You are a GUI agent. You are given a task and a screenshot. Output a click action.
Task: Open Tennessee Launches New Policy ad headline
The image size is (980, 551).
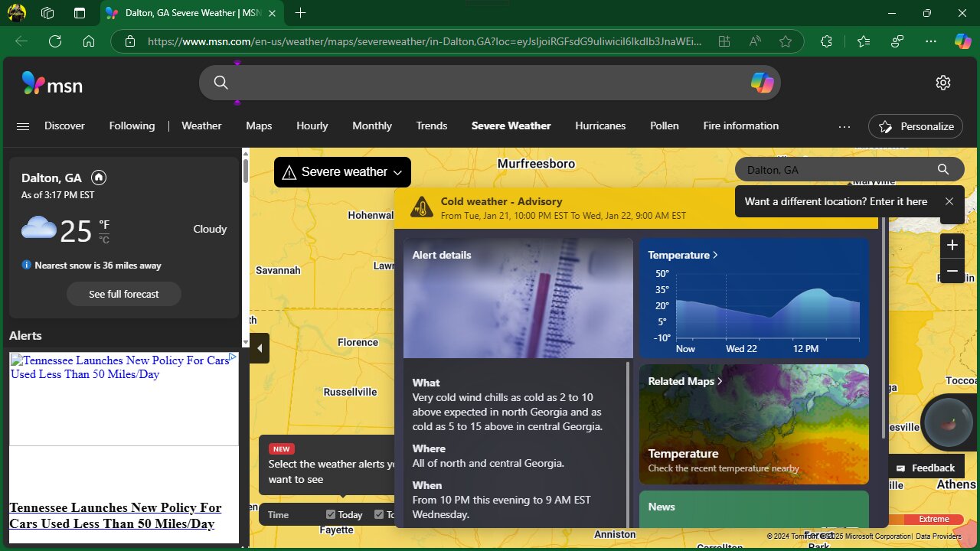click(116, 516)
